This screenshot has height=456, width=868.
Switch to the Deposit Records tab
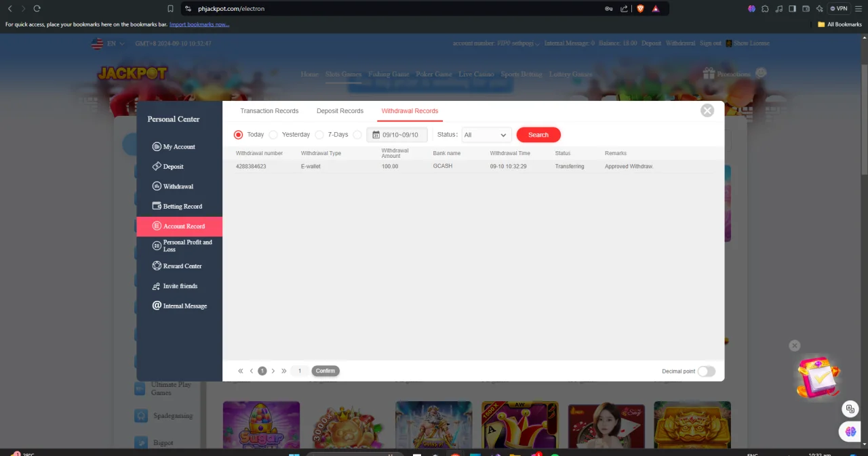(340, 111)
